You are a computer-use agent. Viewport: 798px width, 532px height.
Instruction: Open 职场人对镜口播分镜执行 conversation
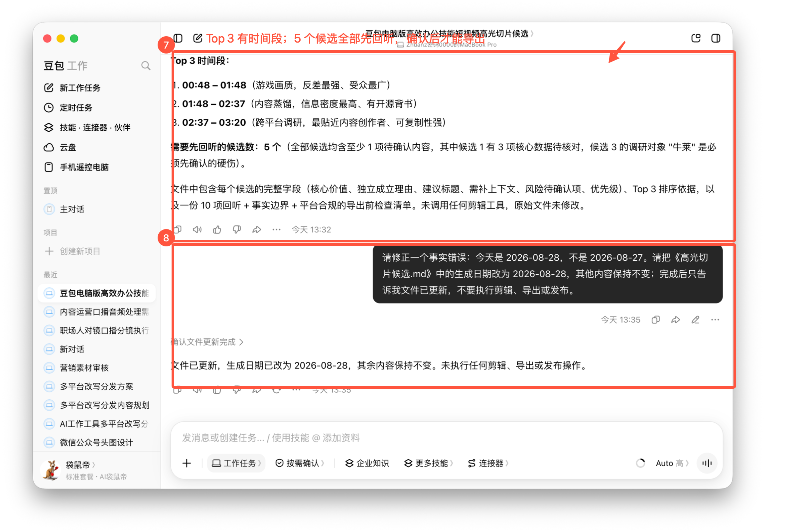pyautogui.click(x=97, y=331)
